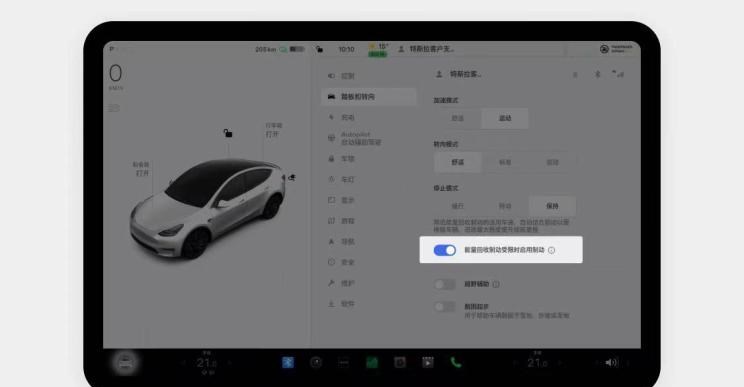744x387 pixels.
Task: Toggle the highlighted 能量回收制动受限时启用制动 switch
Action: point(445,250)
